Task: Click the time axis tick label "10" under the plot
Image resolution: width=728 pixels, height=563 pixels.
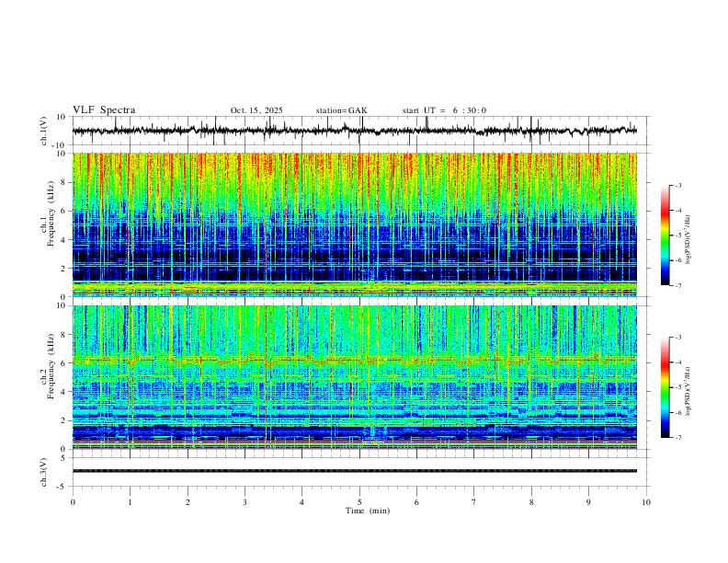Action: pyautogui.click(x=646, y=502)
